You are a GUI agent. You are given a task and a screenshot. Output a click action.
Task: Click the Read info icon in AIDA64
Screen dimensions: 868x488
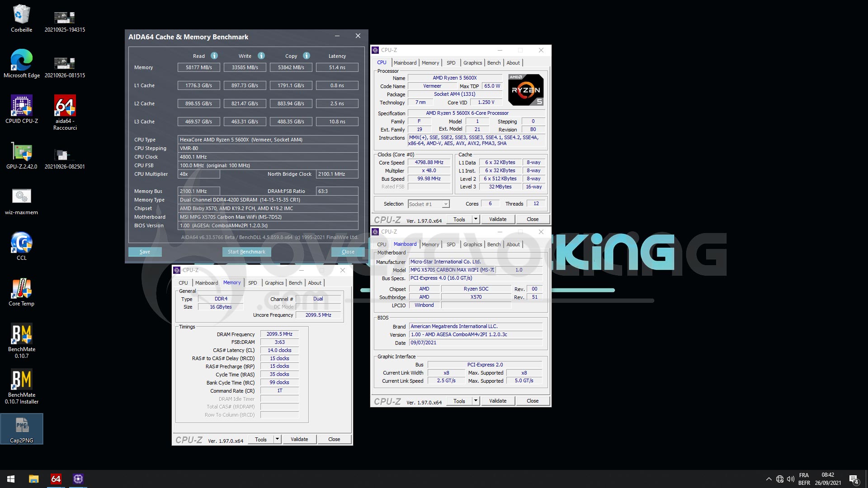pos(214,56)
